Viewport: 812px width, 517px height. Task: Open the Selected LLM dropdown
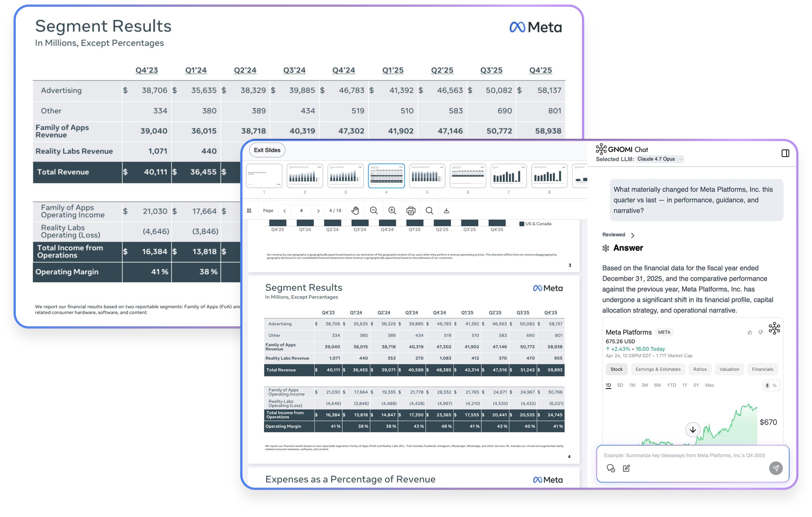(x=660, y=159)
